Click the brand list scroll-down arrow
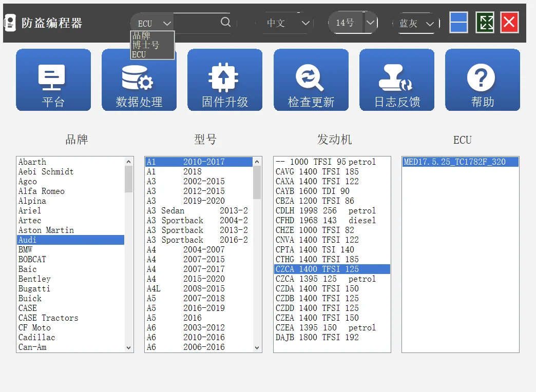Viewport: 536px width, 392px height. pyautogui.click(x=128, y=348)
